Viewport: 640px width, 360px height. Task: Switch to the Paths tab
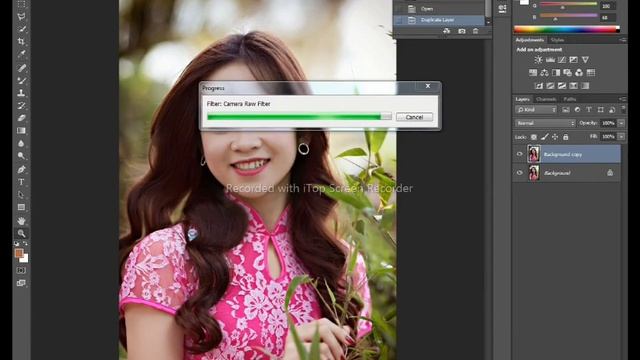(x=569, y=99)
